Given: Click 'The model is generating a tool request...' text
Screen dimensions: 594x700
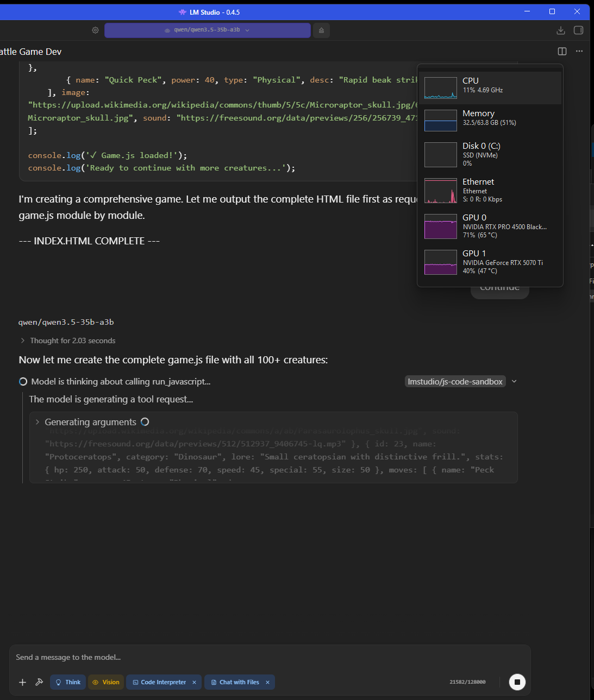Looking at the screenshot, I should [111, 399].
